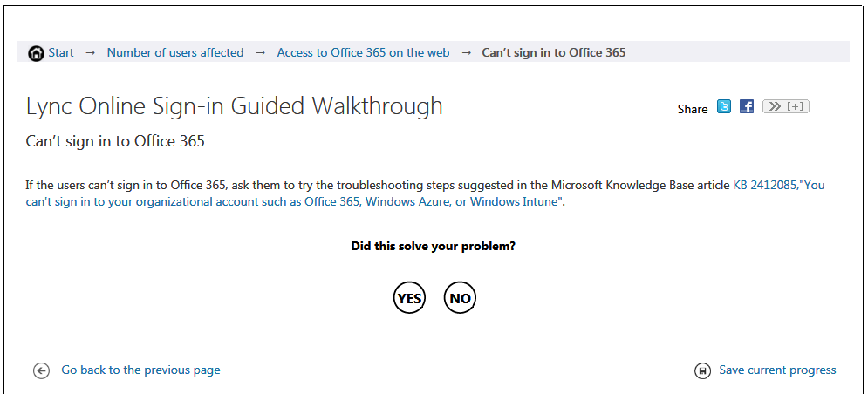Open the KB 2412085 article link
Viewport: 868px width, 394px height.
[x=764, y=185]
